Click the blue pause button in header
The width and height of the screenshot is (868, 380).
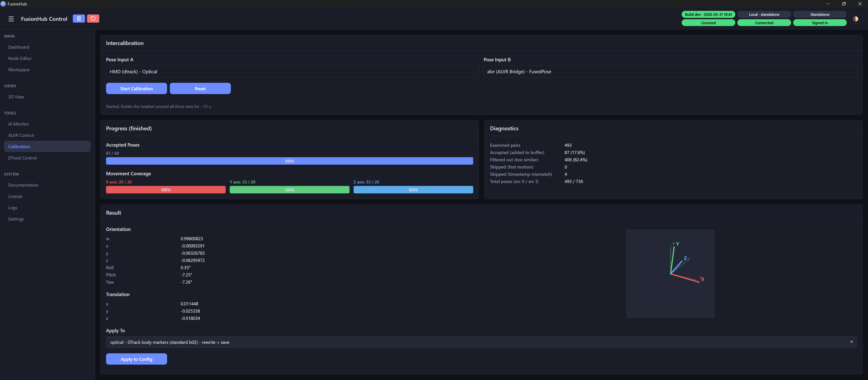coord(79,19)
